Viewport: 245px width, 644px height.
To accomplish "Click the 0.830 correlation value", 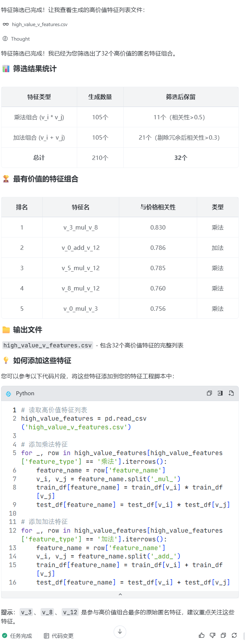I will [x=158, y=227].
